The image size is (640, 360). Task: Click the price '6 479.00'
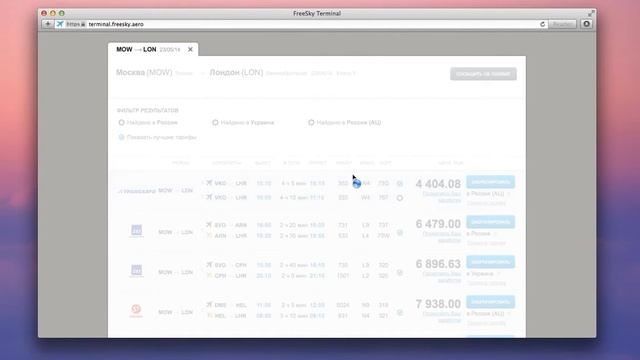(x=438, y=224)
